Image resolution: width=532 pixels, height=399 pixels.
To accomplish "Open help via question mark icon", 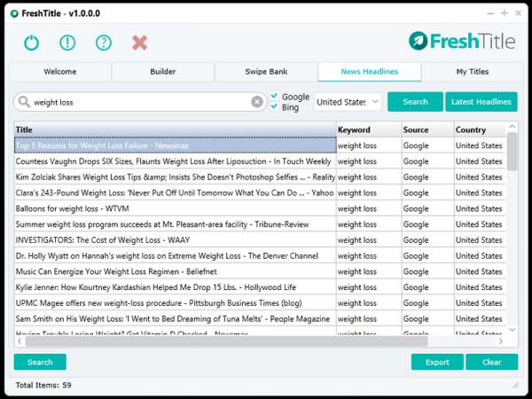I will tap(104, 43).
